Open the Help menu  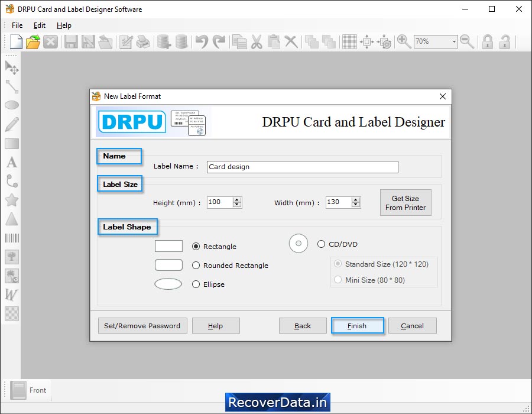pyautogui.click(x=64, y=25)
